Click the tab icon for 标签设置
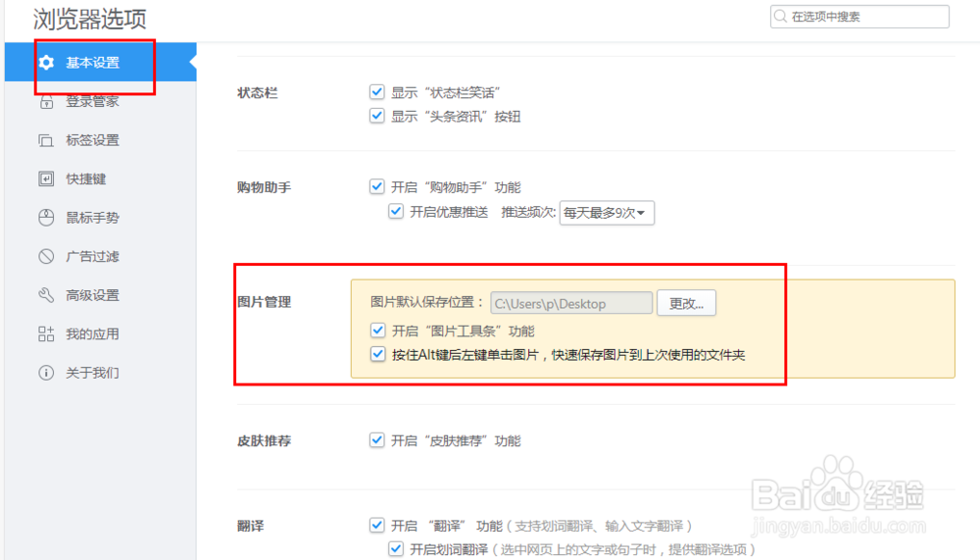Screen dimensions: 980x560 coord(46,140)
